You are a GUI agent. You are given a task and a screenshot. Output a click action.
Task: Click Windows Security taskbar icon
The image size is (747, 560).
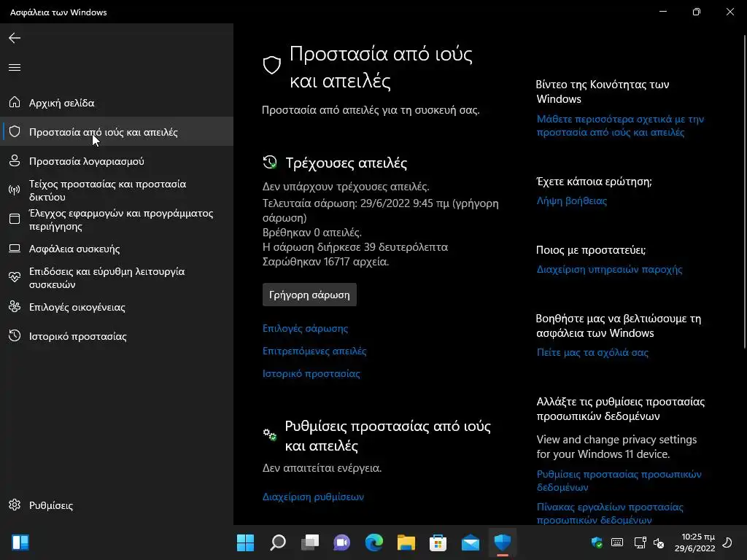(503, 542)
